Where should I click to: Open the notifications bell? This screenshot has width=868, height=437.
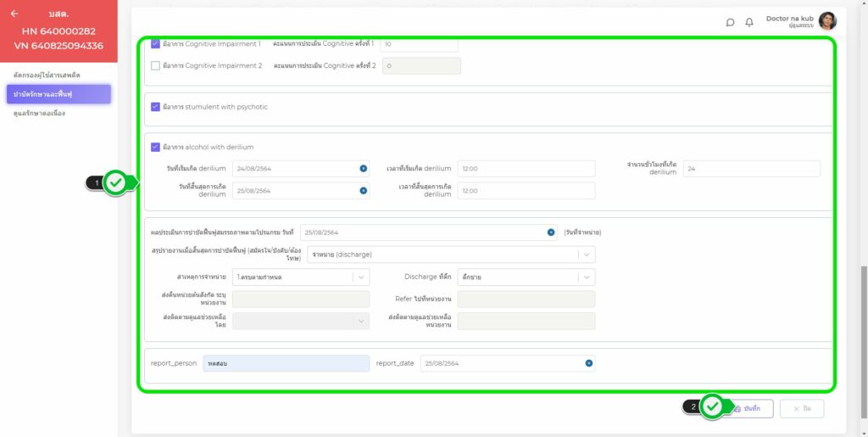[x=749, y=22]
